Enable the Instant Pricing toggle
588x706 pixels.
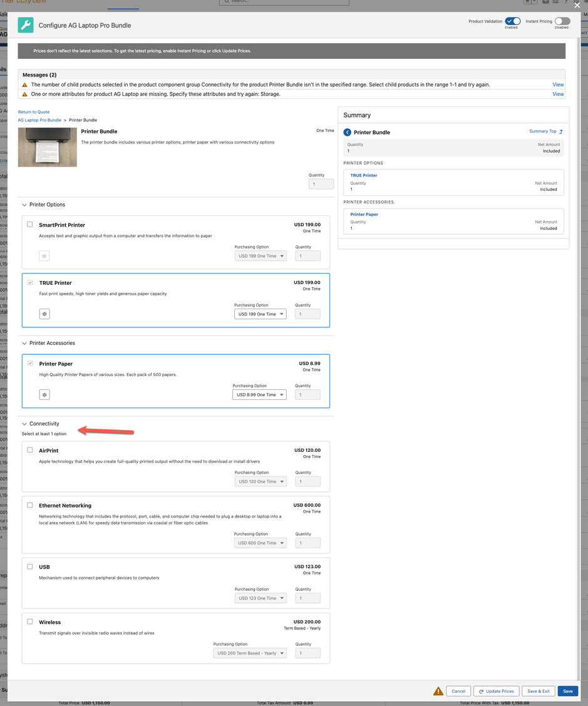tap(562, 21)
